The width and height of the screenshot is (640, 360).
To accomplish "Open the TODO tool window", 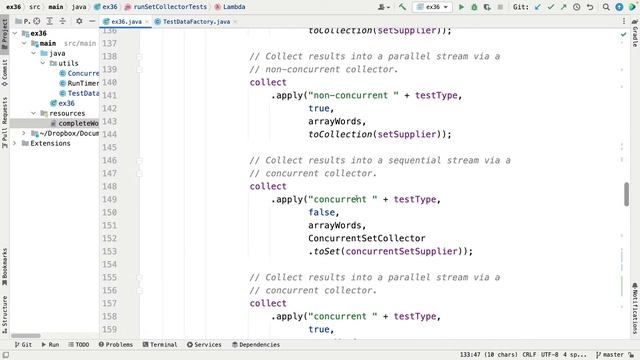I will click(x=78, y=344).
